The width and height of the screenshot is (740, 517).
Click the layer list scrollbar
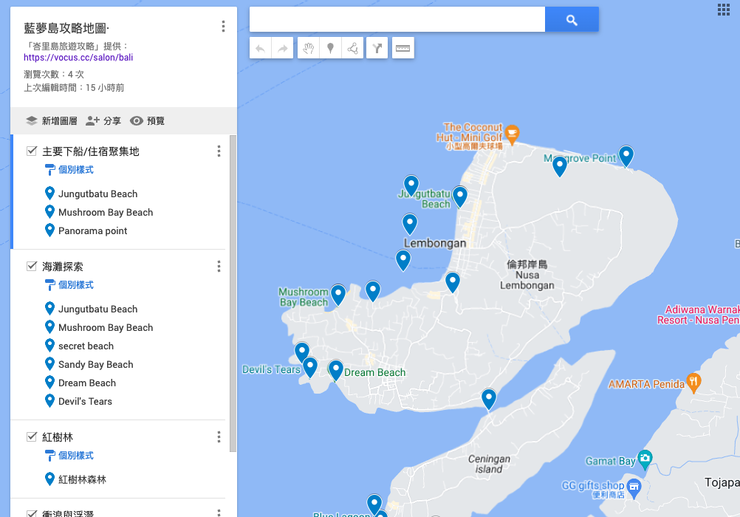point(232,293)
